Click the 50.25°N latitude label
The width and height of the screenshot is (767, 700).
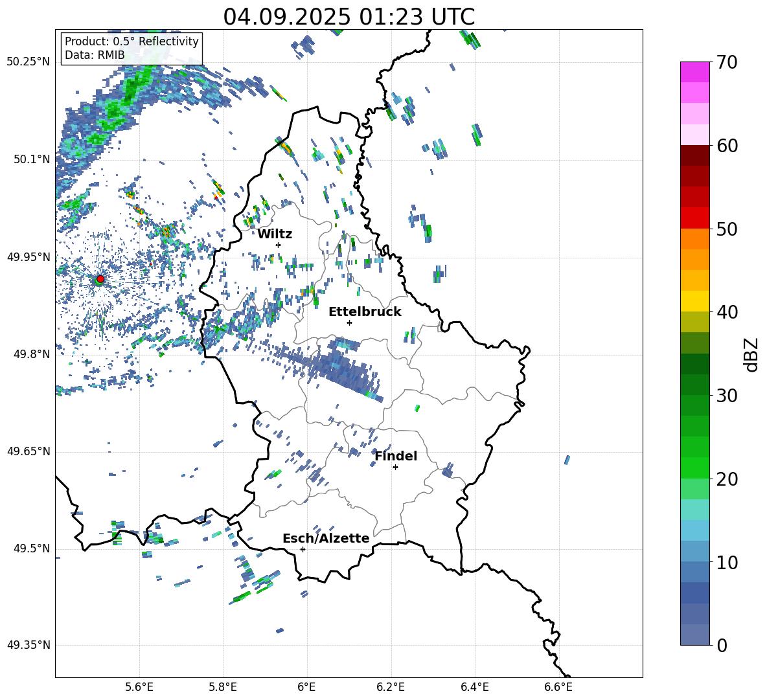coord(29,62)
